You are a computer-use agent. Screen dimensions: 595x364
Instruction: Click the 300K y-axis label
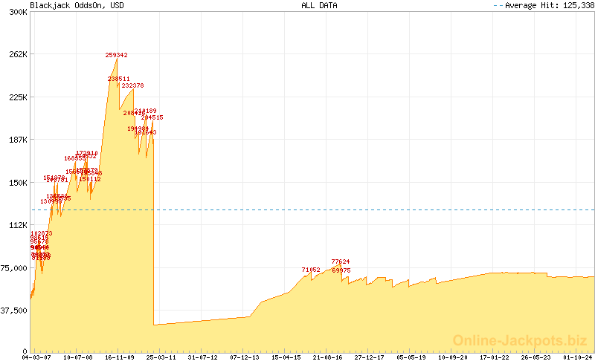(17, 12)
